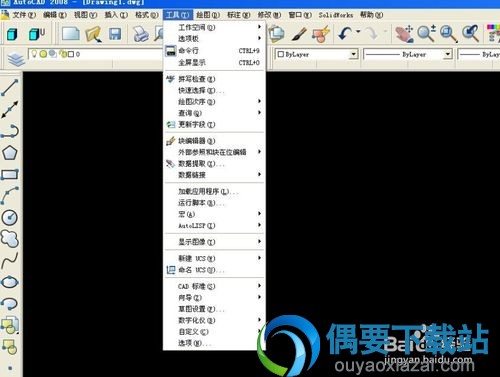Select the Arc tool
Screen dimensions: 500x377
10,196
